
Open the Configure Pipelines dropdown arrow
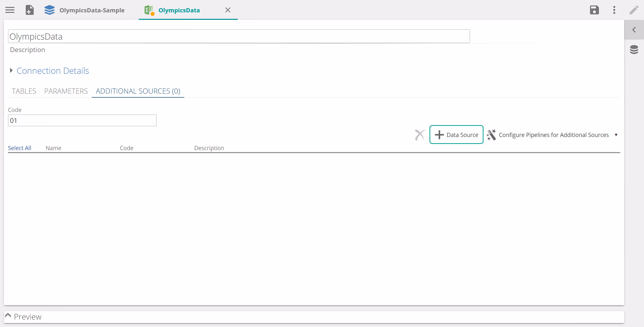coord(616,135)
